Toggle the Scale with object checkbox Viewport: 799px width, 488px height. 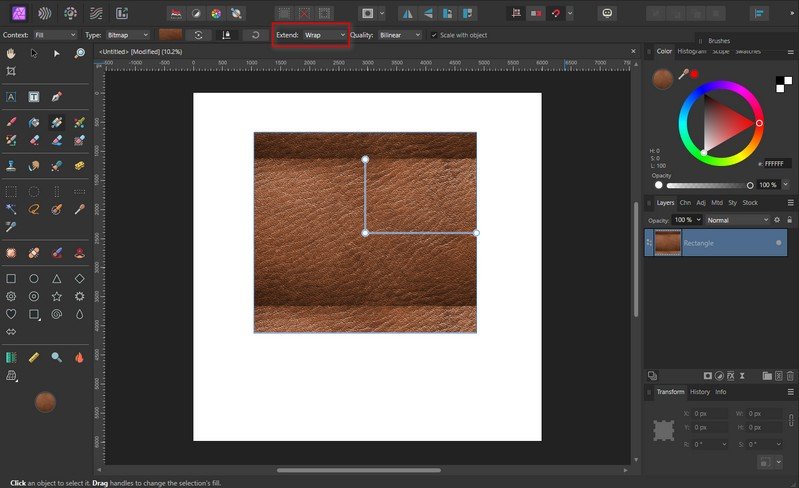[x=434, y=35]
